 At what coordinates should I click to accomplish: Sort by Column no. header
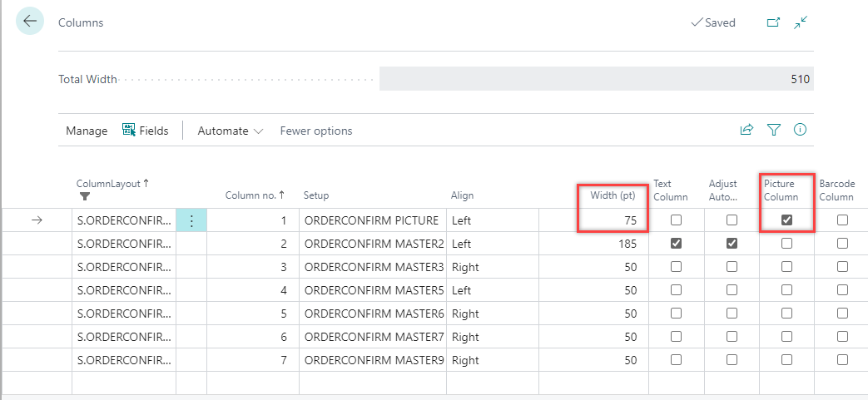coord(254,195)
